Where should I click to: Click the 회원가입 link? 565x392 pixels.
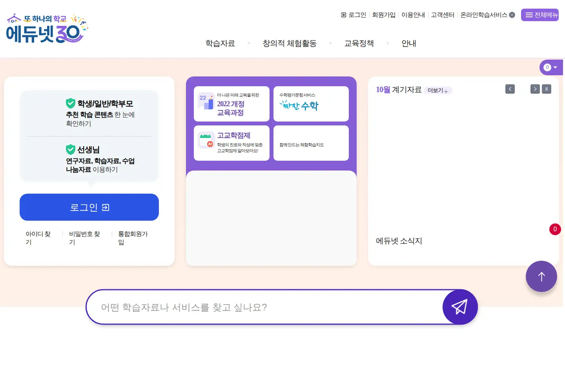pyautogui.click(x=384, y=15)
